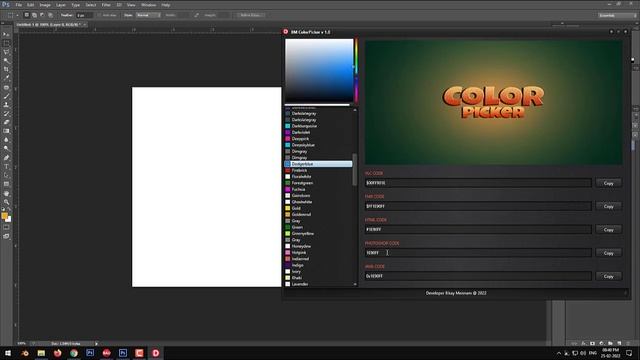640x360 pixels.
Task: Copy the Photoshop code value
Action: pos(608,253)
